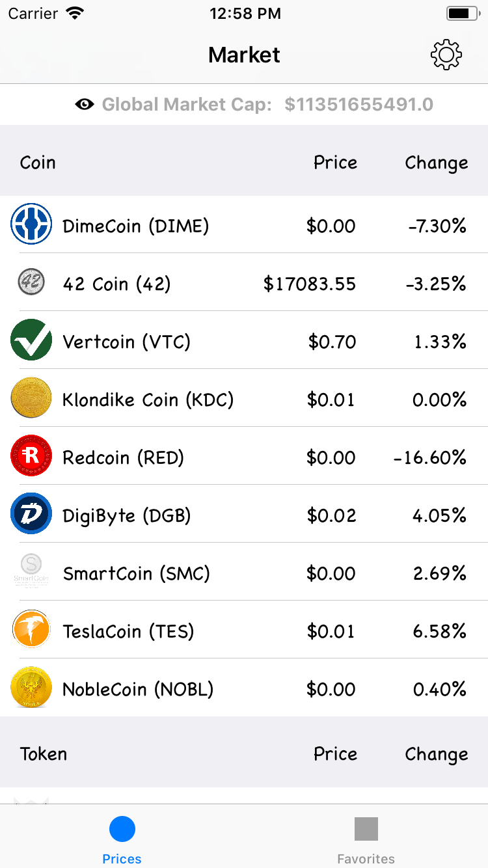This screenshot has height=868, width=488.
Task: Tap the Token section Change column header
Action: coord(436,754)
